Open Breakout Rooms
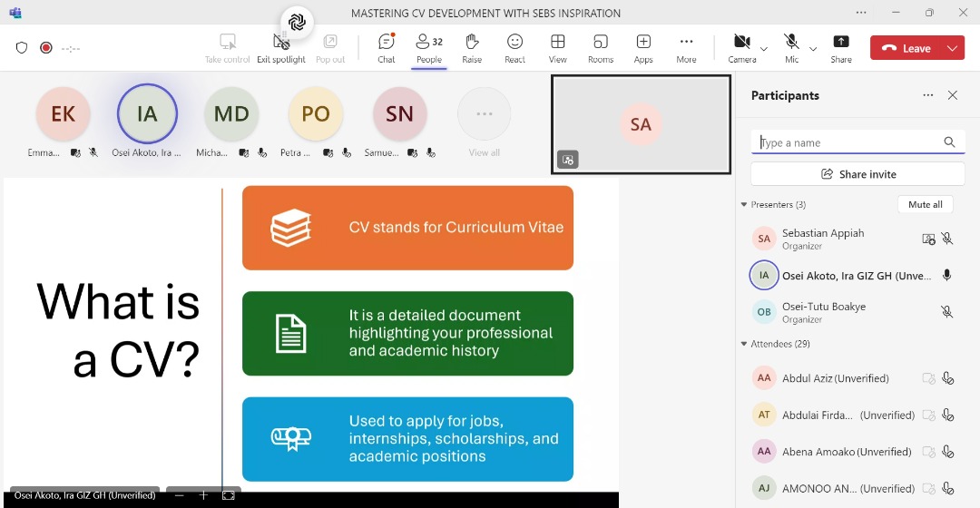Viewport: 980px width, 508px height. tap(600, 47)
